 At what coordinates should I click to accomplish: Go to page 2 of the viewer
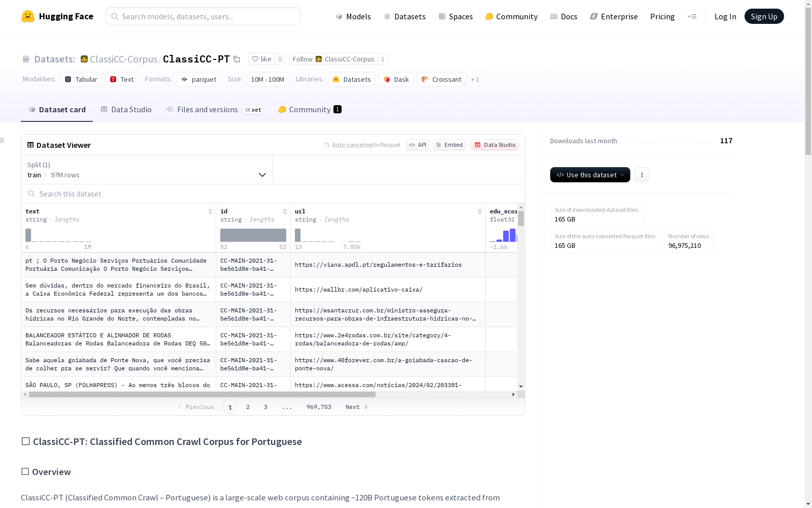[248, 407]
